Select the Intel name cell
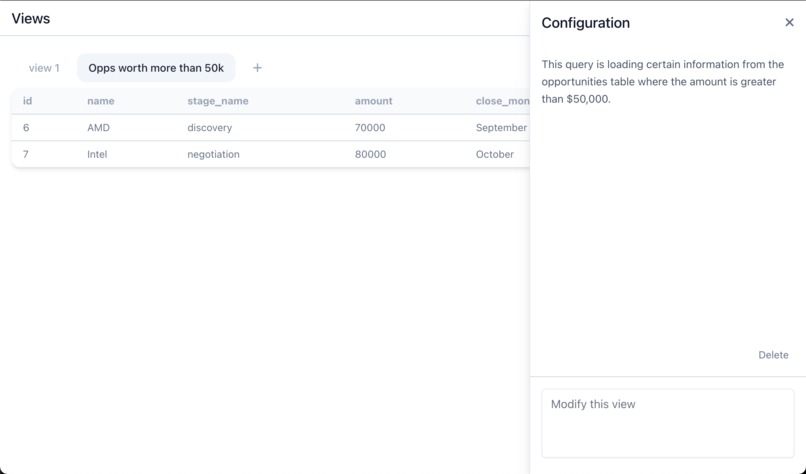Viewport: 806px width, 474px height. coord(97,154)
